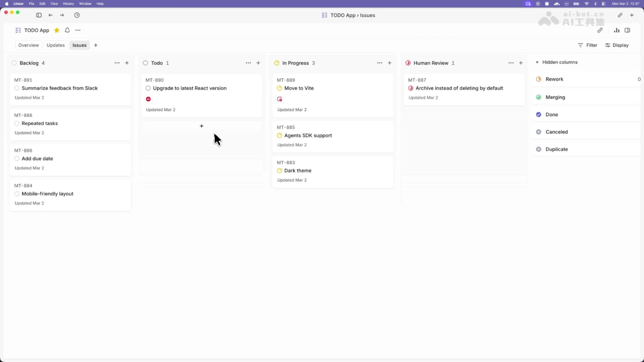644x362 pixels.
Task: Open the insights bar chart icon
Action: [x=617, y=31]
